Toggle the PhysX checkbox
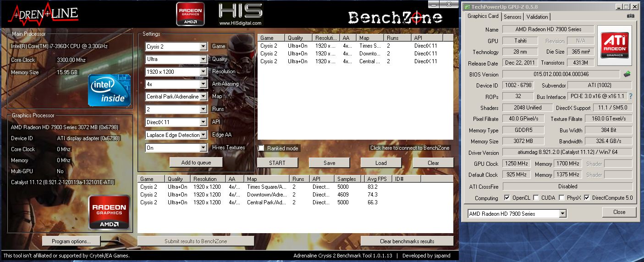 (x=562, y=198)
